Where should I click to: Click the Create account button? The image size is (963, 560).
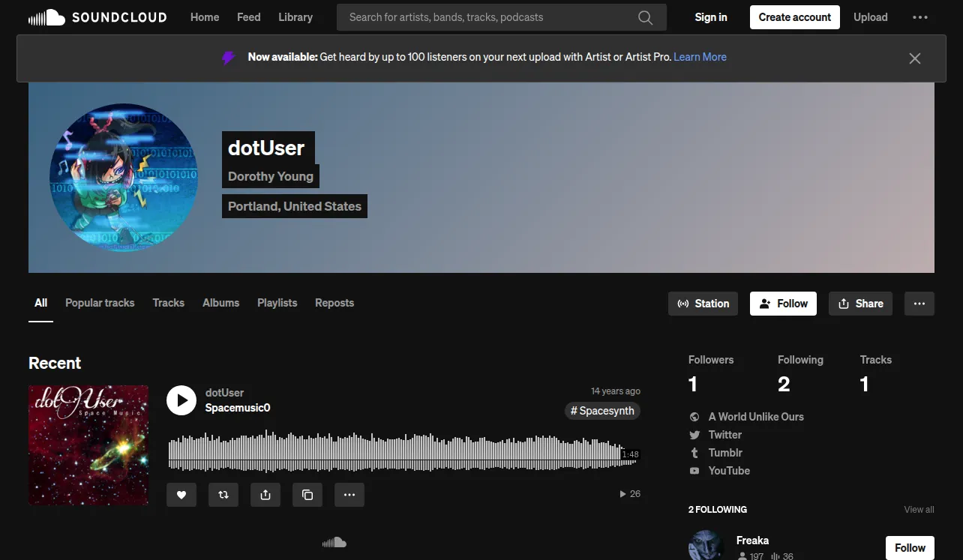pyautogui.click(x=795, y=17)
